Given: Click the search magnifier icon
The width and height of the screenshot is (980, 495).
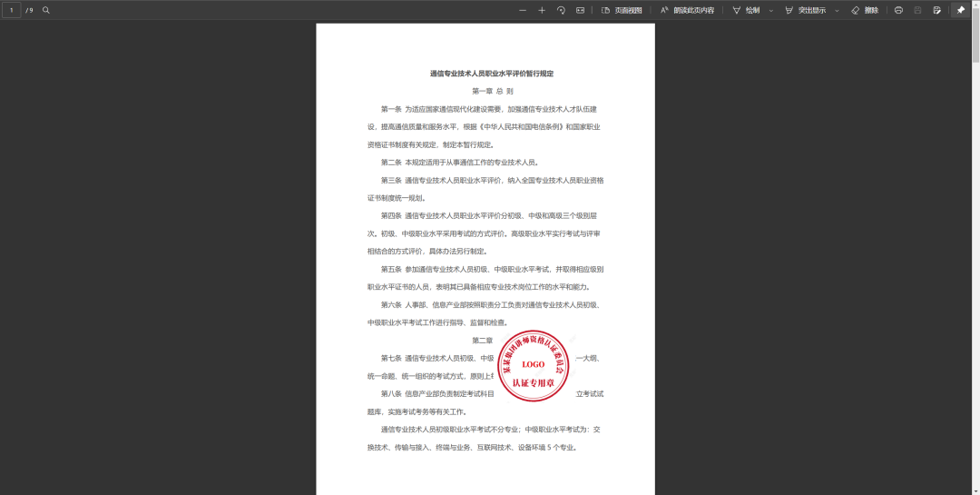Looking at the screenshot, I should 45,10.
